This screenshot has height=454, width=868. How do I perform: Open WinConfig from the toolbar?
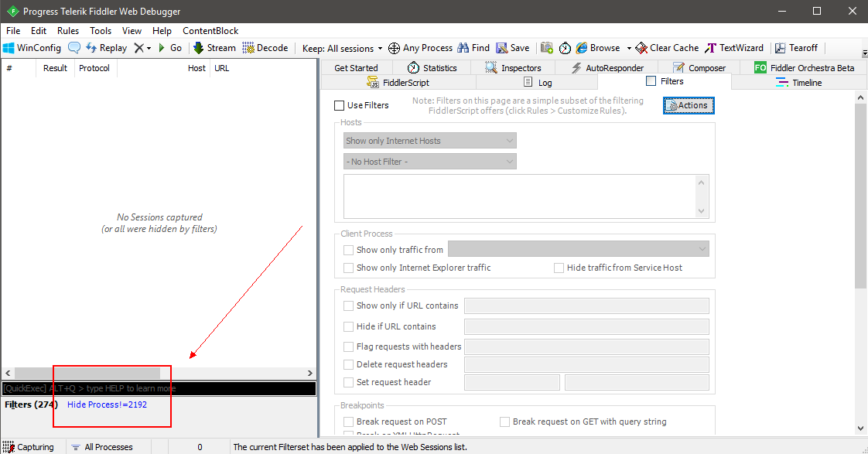pyautogui.click(x=32, y=48)
